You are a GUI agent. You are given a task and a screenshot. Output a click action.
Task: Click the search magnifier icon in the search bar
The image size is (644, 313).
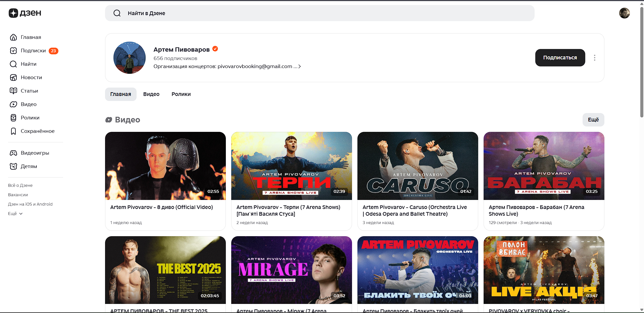click(x=117, y=13)
